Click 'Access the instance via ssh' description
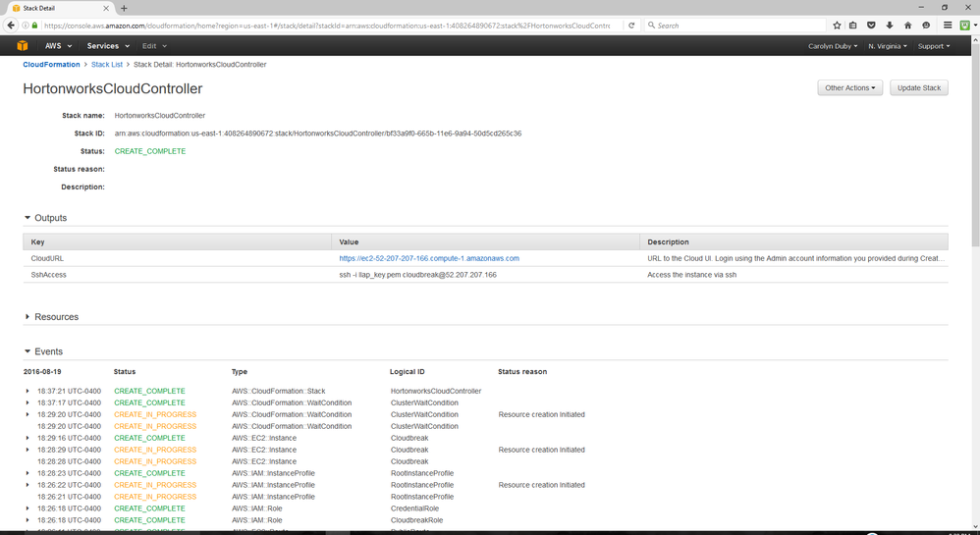The image size is (980, 535). [x=692, y=275]
